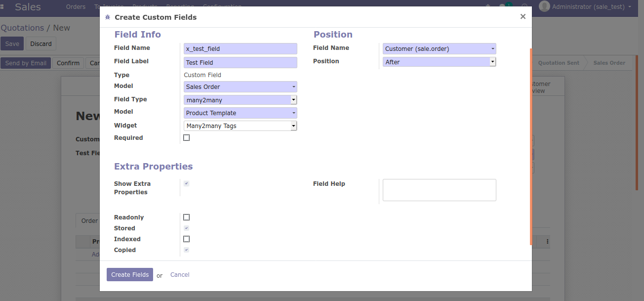Open the Field Type many2many dropdown
The image size is (644, 301).
coord(241,100)
